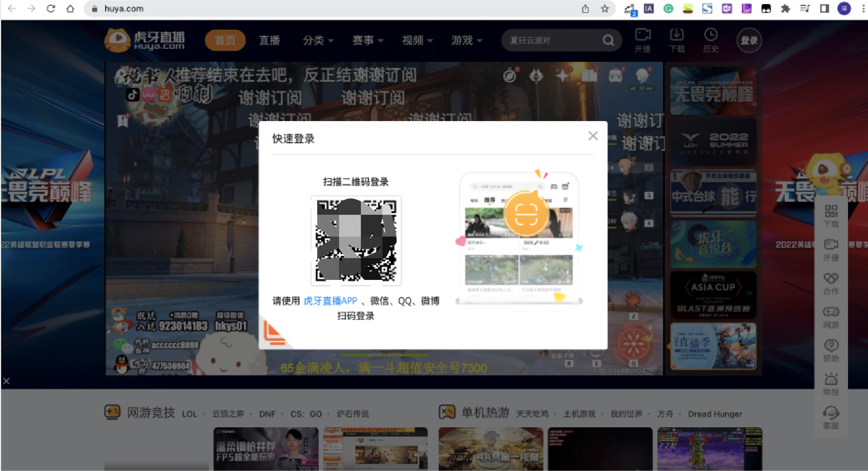868x471 pixels.
Task: Click the 举报 report icon in sidebar
Action: [831, 380]
